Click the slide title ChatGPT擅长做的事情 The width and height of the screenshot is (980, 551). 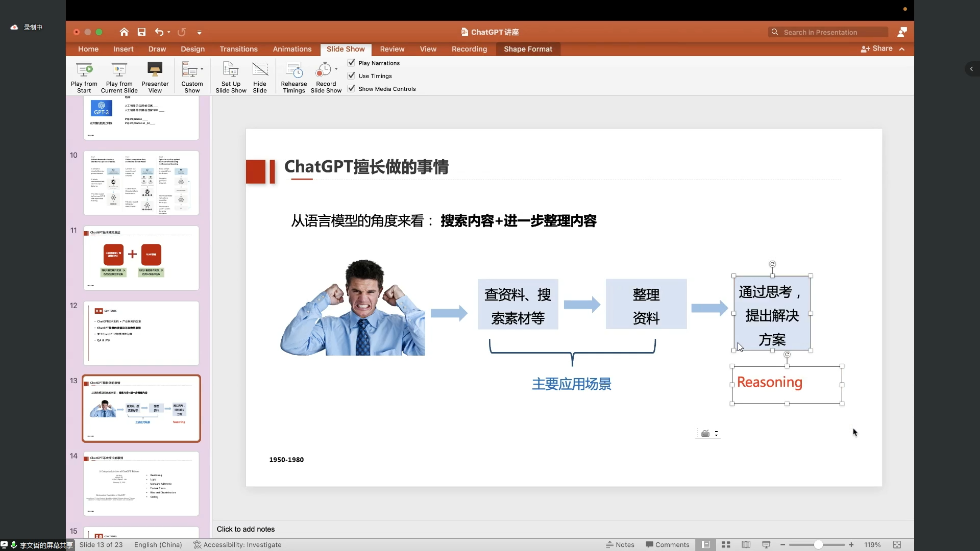click(x=366, y=167)
